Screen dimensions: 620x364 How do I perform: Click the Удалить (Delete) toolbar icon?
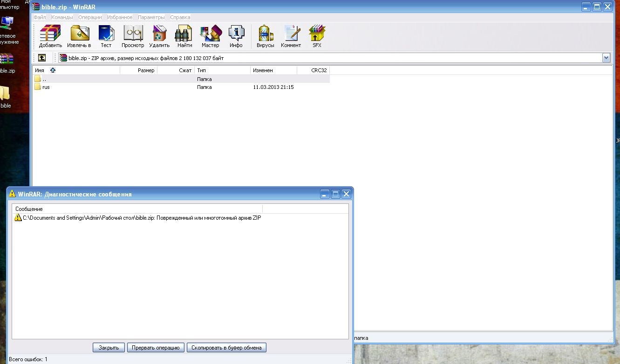tap(159, 36)
